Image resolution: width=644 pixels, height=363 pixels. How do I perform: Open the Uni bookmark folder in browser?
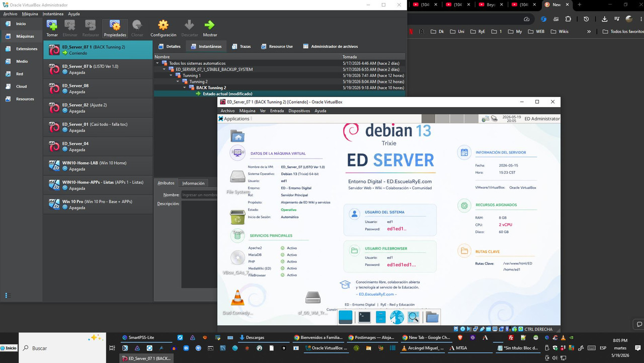(x=456, y=31)
